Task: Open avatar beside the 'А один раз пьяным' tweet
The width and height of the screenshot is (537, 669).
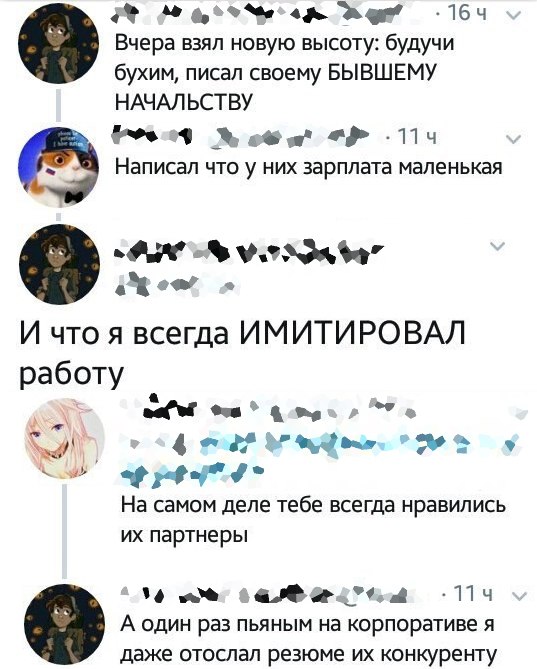Action: point(64,624)
